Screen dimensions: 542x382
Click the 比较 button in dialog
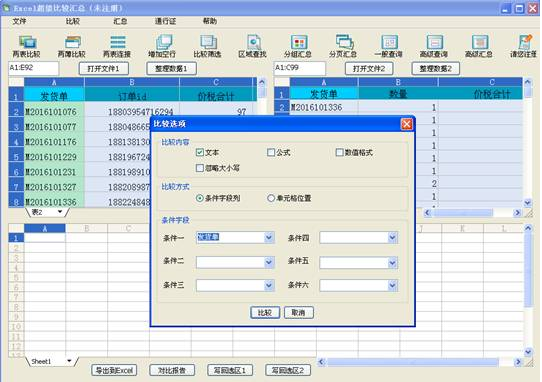(x=265, y=313)
